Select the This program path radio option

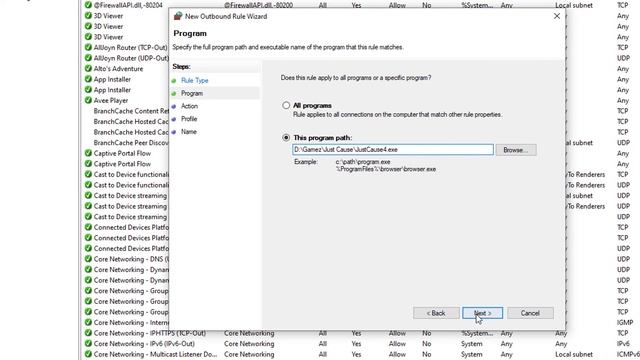point(286,138)
